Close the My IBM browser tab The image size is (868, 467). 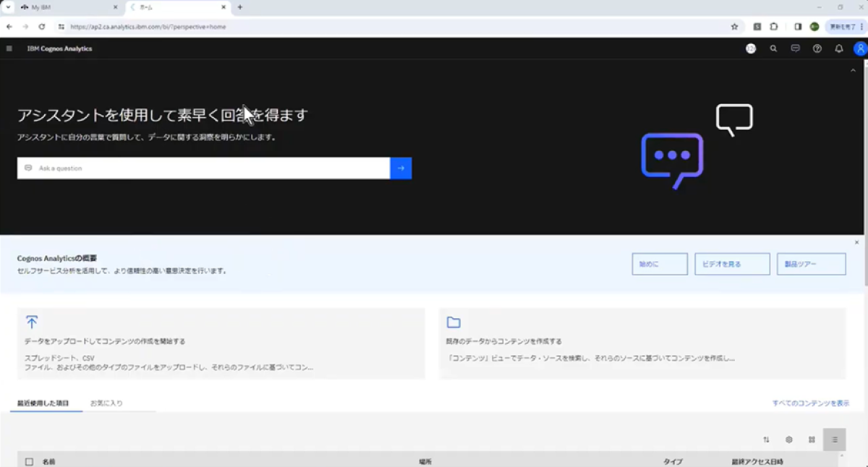point(116,7)
